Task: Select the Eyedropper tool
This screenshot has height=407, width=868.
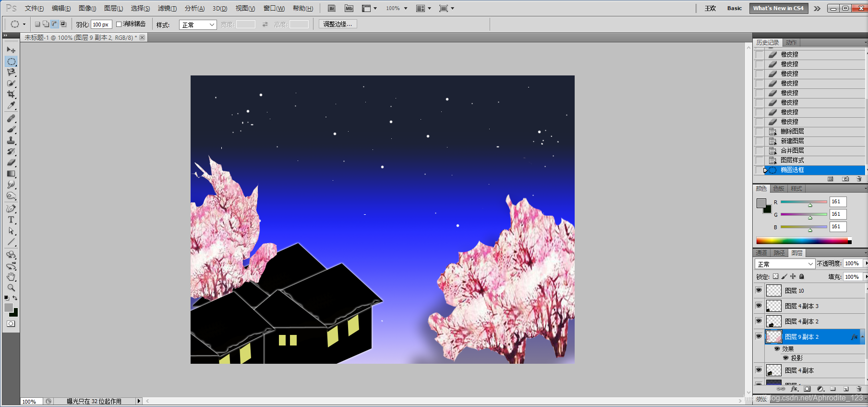Action: 11,105
